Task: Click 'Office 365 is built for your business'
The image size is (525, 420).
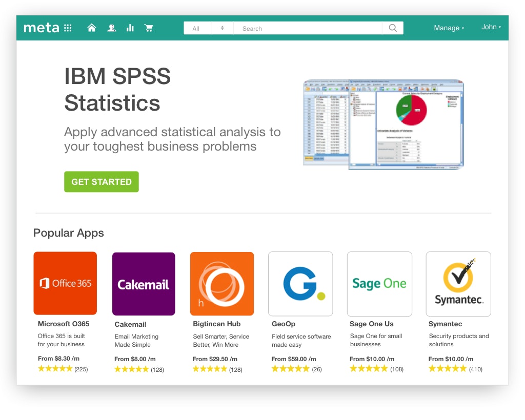Action: 62,340
